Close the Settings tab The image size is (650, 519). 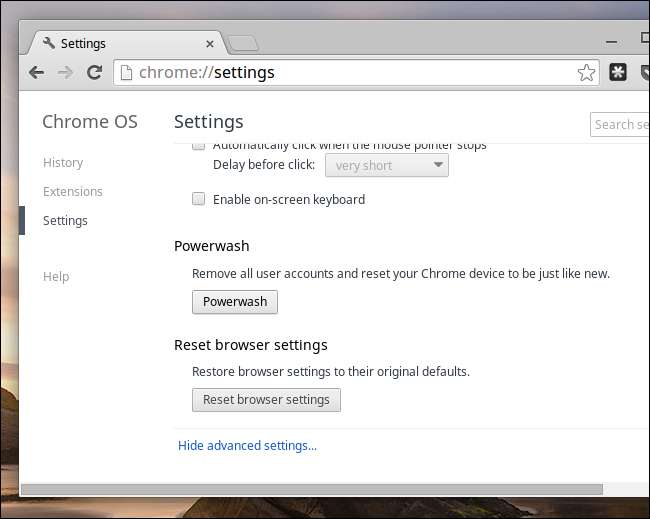210,44
